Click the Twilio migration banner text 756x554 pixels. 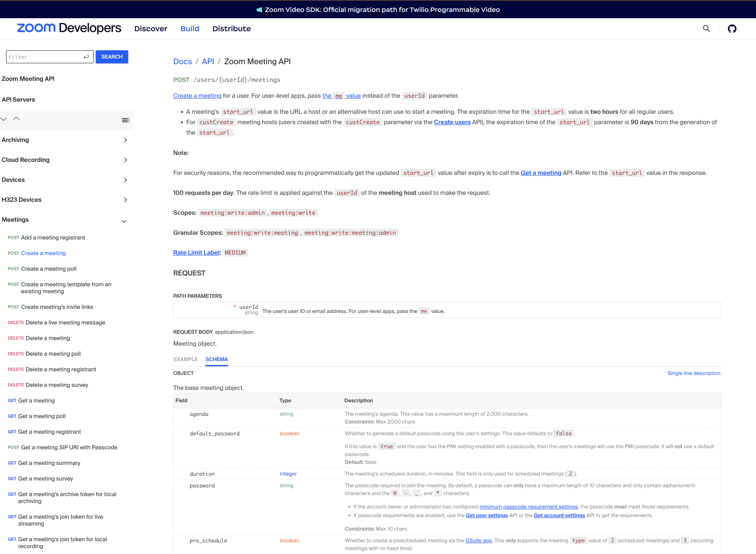pos(382,10)
